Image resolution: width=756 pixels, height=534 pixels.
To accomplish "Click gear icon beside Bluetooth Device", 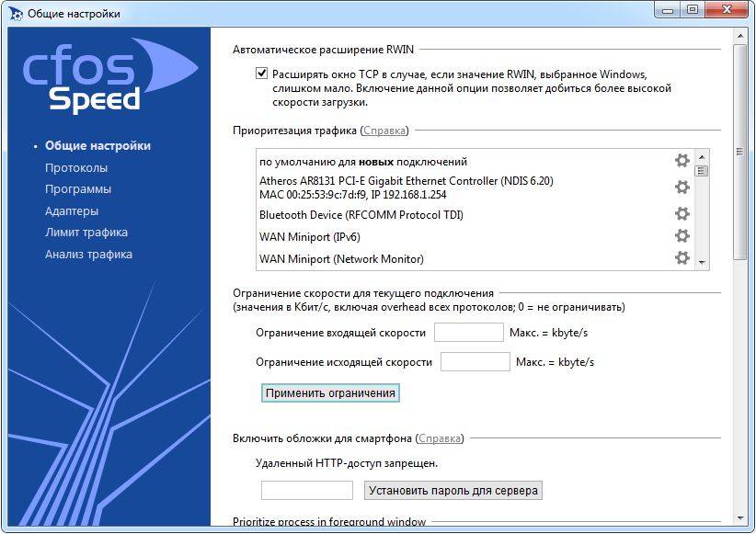I will (682, 214).
